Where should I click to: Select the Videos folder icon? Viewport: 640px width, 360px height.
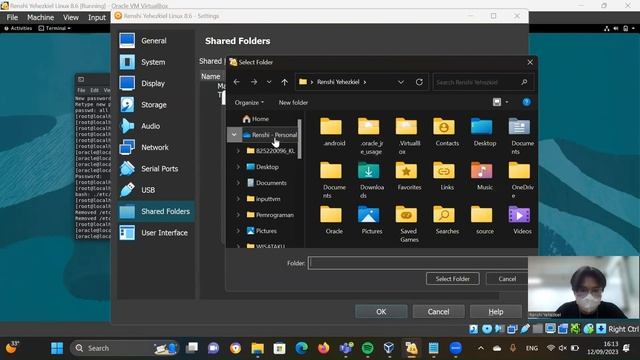click(519, 215)
